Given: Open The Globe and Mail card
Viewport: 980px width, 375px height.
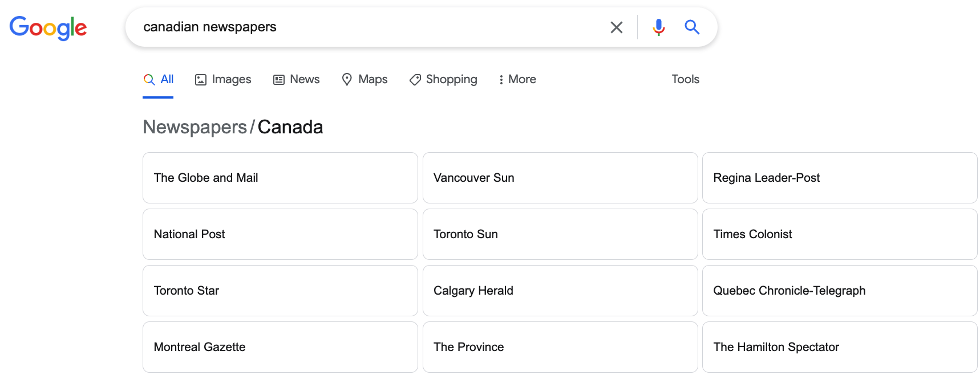Looking at the screenshot, I should (280, 178).
